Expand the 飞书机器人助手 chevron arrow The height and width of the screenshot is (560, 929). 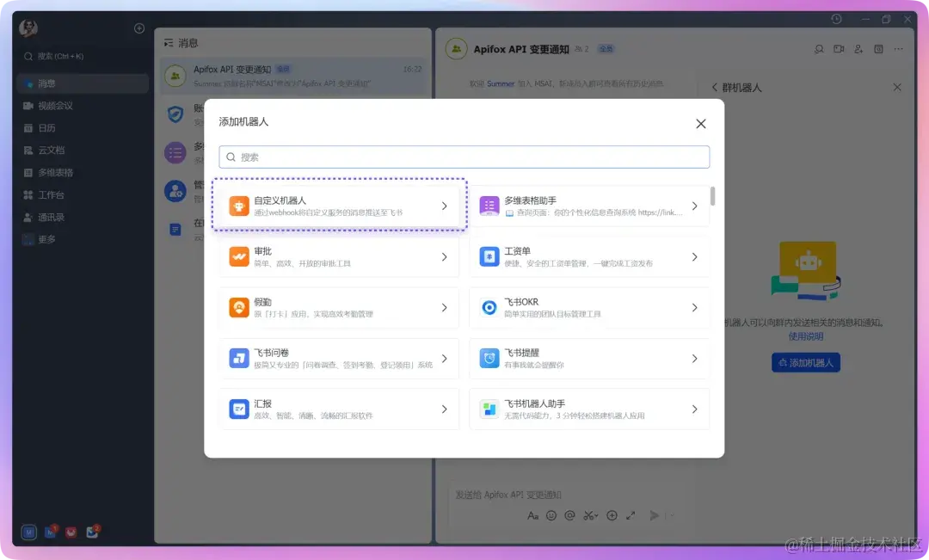pos(694,409)
